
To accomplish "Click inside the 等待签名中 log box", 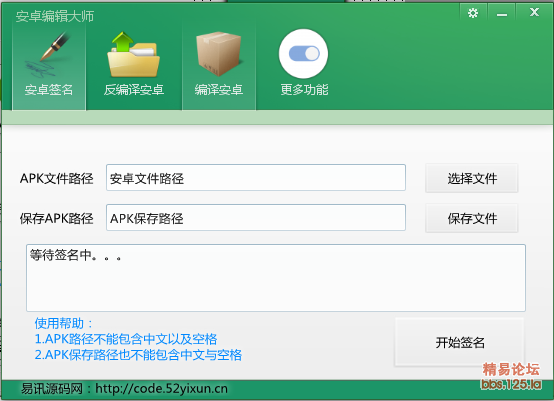I will (276, 278).
